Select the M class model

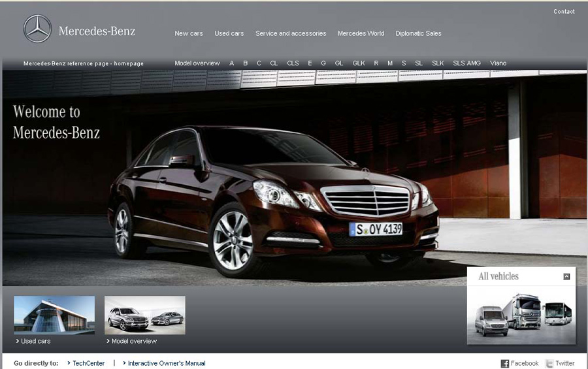pos(390,63)
